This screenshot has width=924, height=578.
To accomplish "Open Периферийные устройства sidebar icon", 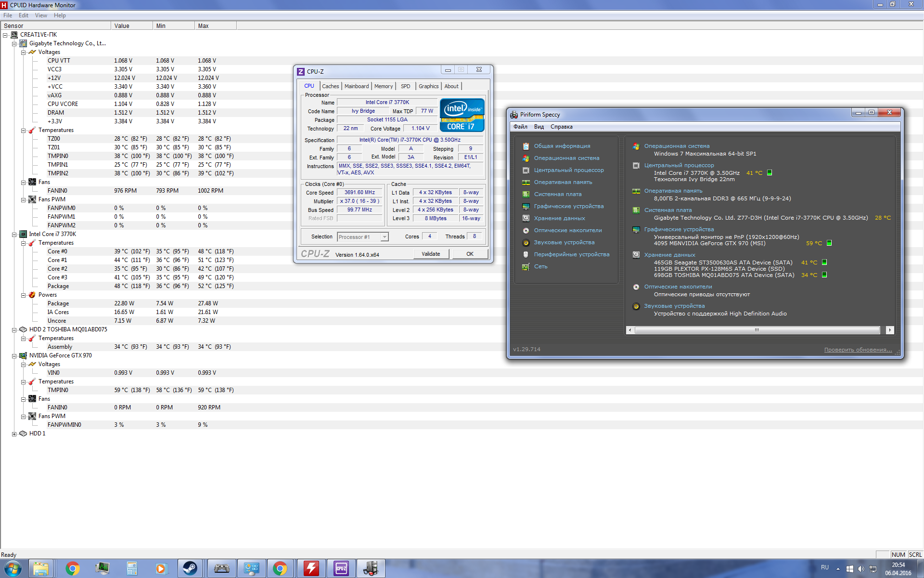I will pyautogui.click(x=526, y=254).
